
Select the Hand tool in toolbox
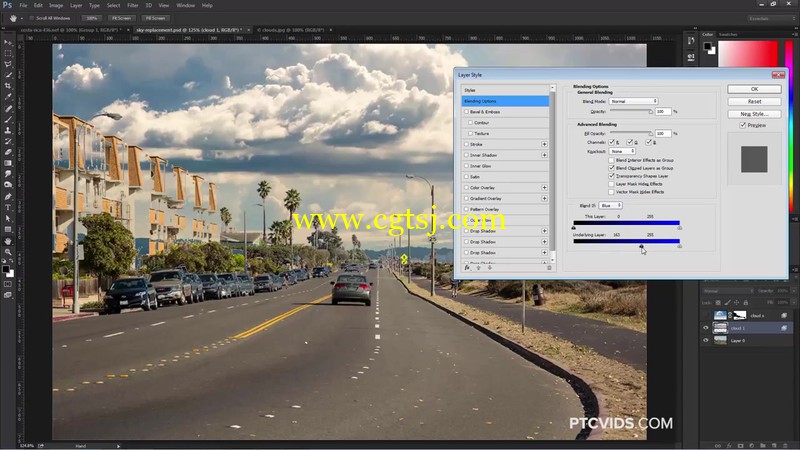click(8, 241)
